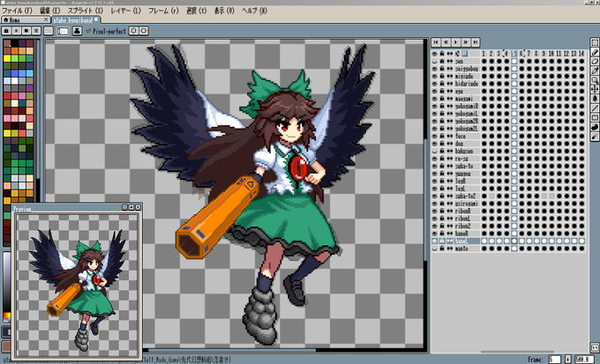
Task: Open the レイヤー (Layer) menu
Action: pyautogui.click(x=125, y=11)
